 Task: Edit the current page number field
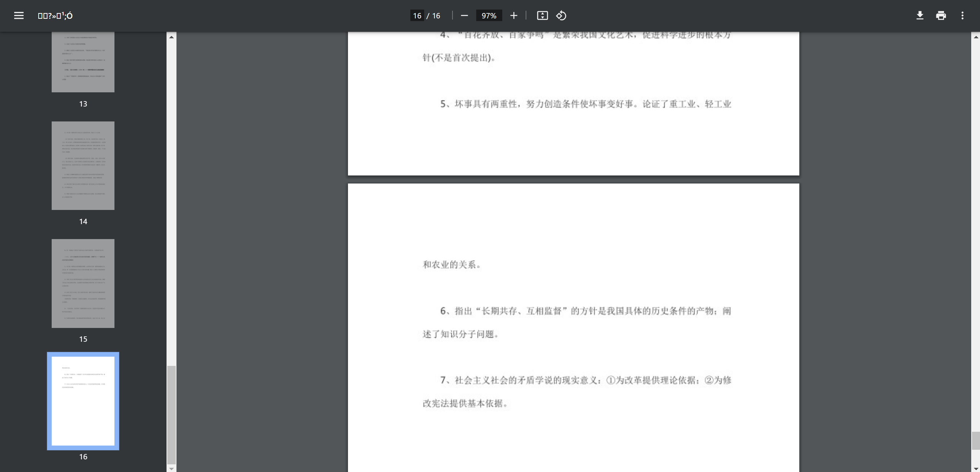tap(417, 16)
